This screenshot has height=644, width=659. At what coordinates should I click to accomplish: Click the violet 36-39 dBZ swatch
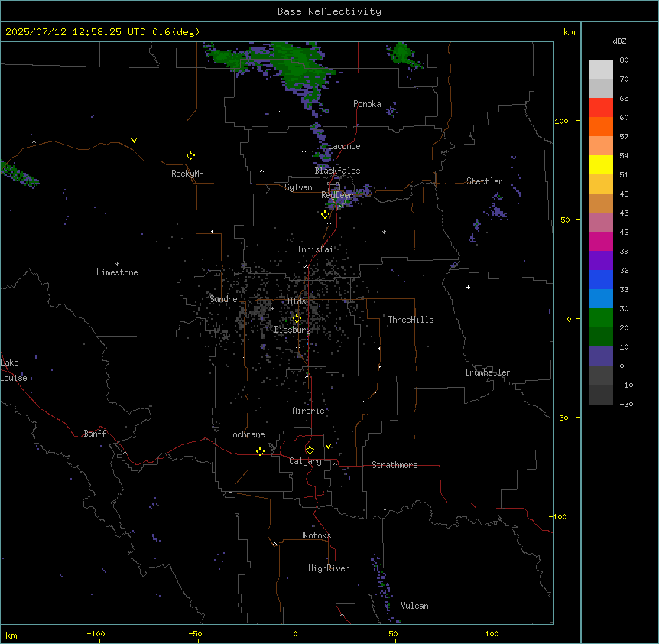(x=601, y=261)
